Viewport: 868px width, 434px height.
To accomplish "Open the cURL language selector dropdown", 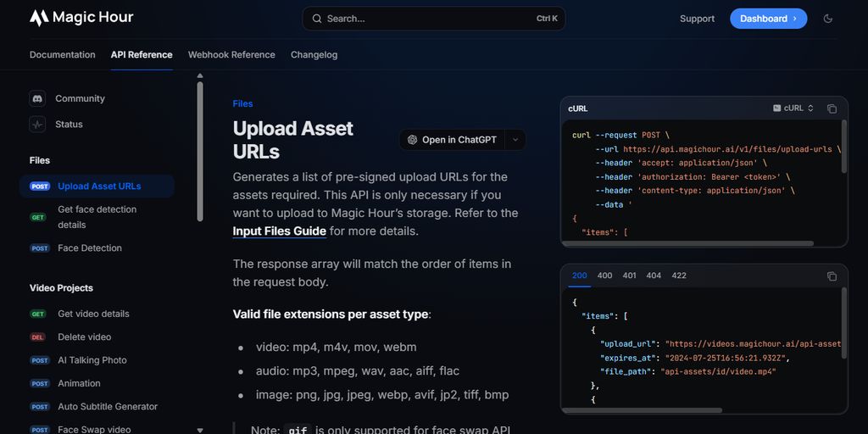I will pyautogui.click(x=793, y=108).
